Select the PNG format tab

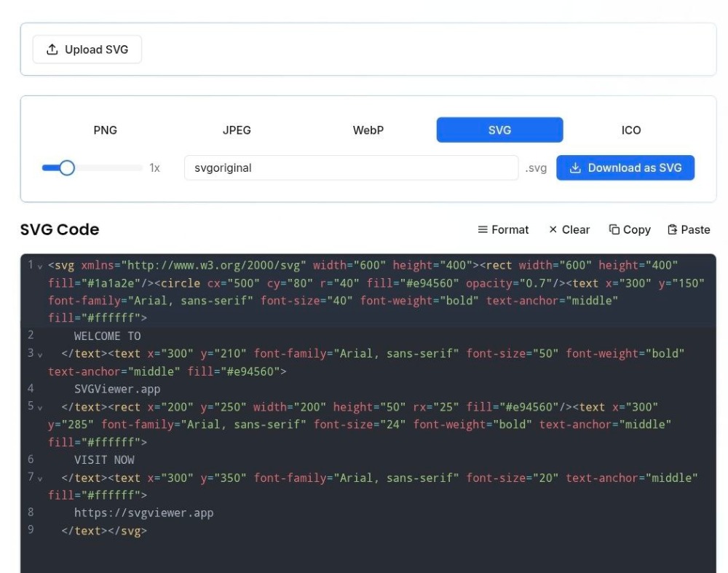click(x=106, y=130)
